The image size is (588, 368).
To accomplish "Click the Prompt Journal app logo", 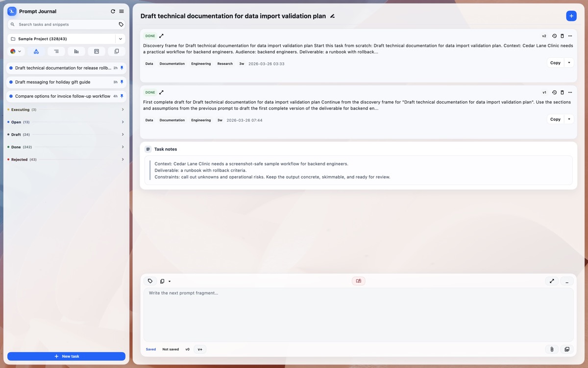I will click(12, 11).
